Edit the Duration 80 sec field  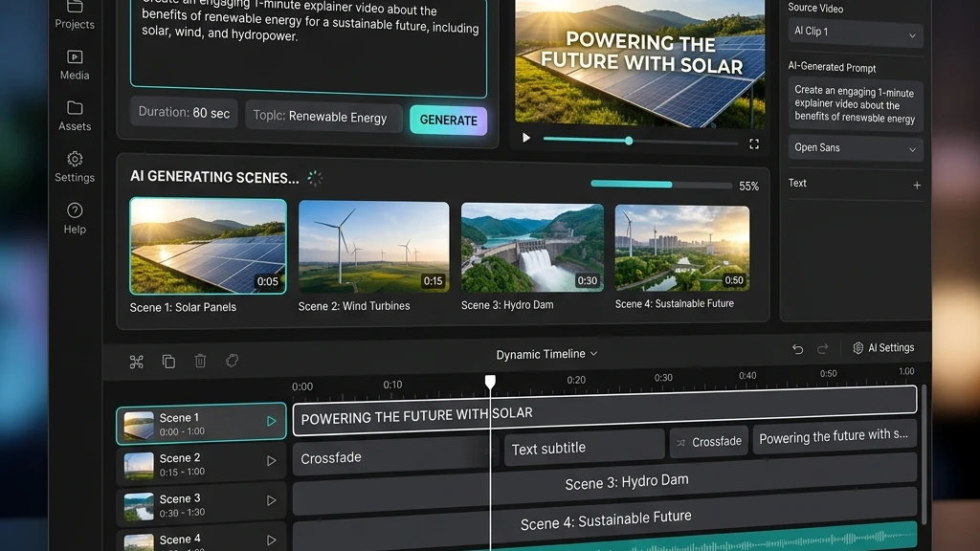(x=184, y=113)
